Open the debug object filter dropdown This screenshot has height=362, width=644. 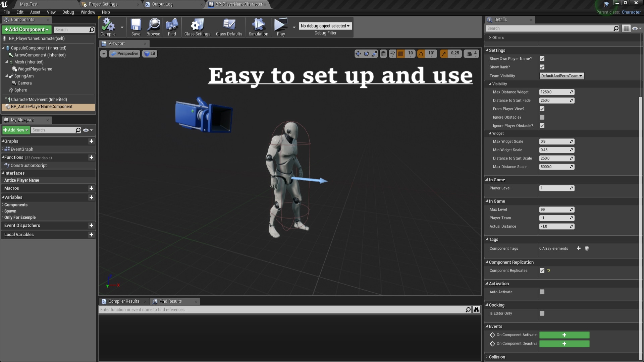point(325,26)
